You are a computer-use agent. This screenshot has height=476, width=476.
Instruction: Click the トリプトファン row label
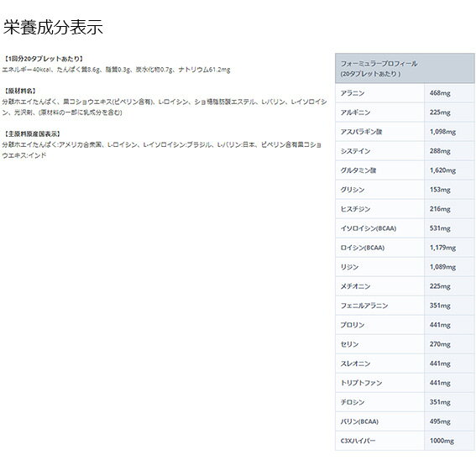coord(361,383)
